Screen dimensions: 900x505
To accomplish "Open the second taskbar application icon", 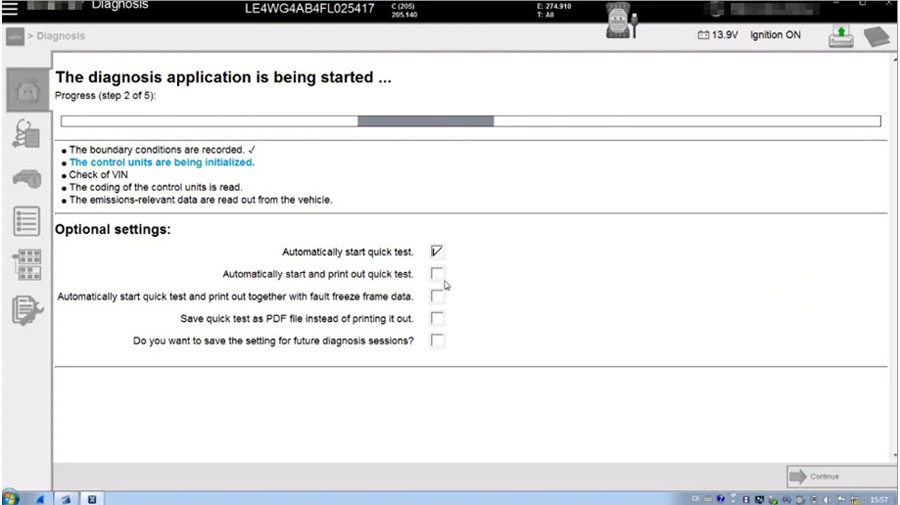I will click(x=66, y=499).
